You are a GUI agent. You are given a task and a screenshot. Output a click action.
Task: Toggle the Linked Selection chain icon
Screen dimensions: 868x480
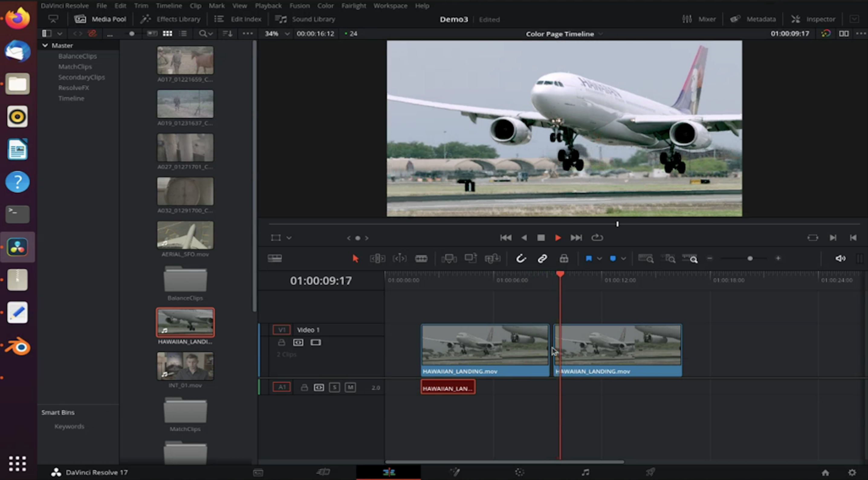tap(542, 258)
